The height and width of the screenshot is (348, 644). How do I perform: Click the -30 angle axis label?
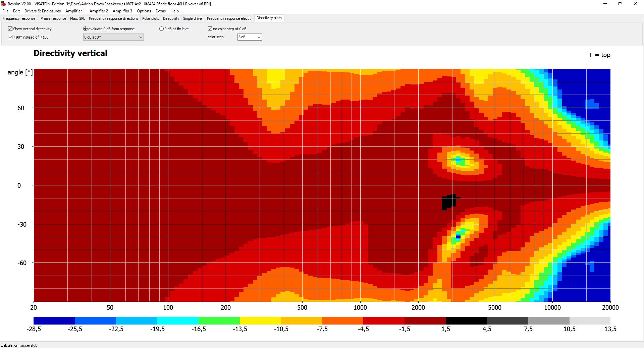[22, 224]
